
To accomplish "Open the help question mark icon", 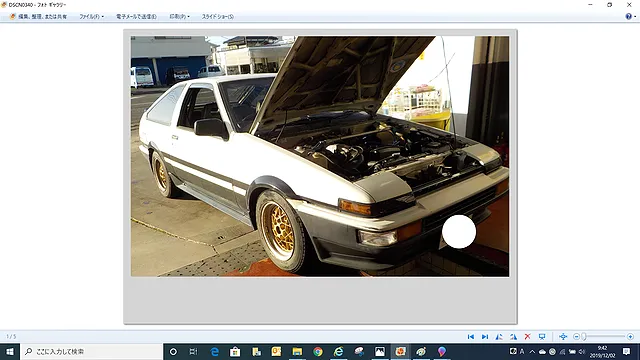I will pyautogui.click(x=629, y=16).
